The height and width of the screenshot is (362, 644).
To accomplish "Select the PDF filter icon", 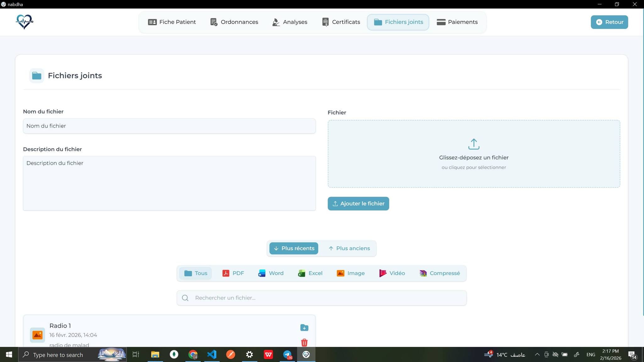I will (x=233, y=273).
